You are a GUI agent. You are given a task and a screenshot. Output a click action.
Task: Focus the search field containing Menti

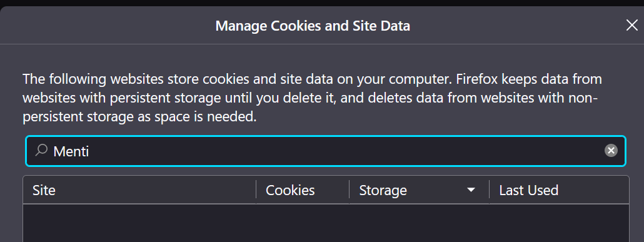(x=326, y=151)
